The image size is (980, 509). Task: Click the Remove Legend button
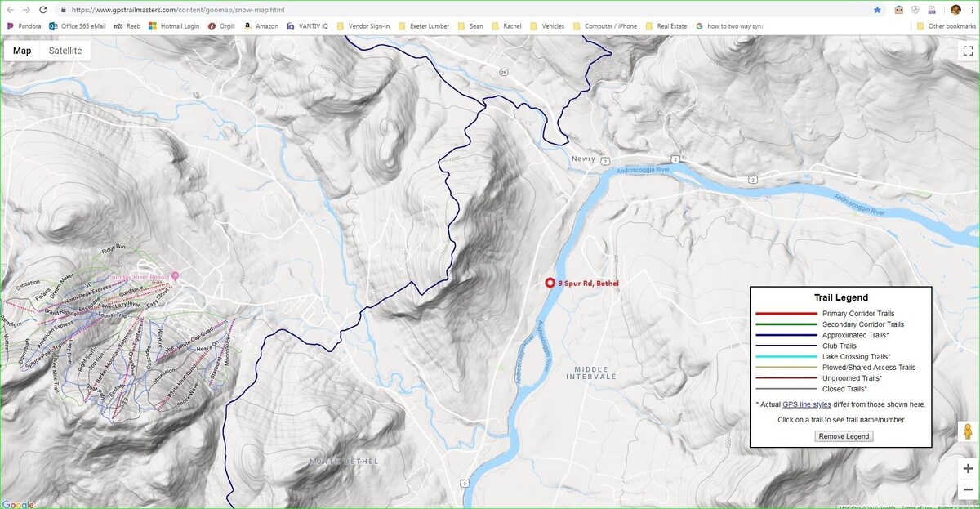pyautogui.click(x=844, y=436)
